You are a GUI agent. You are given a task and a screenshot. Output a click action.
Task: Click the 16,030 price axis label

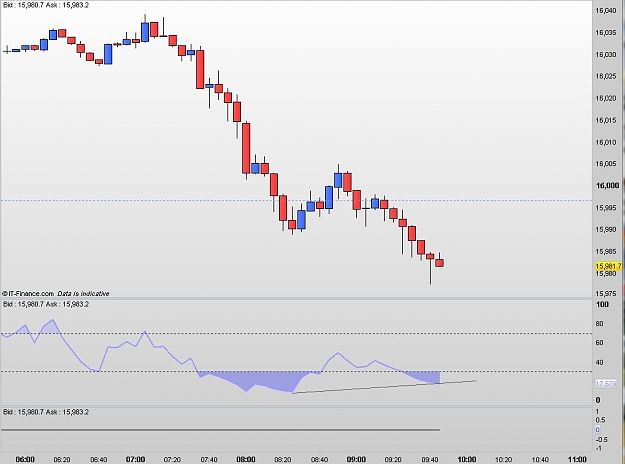pyautogui.click(x=606, y=55)
